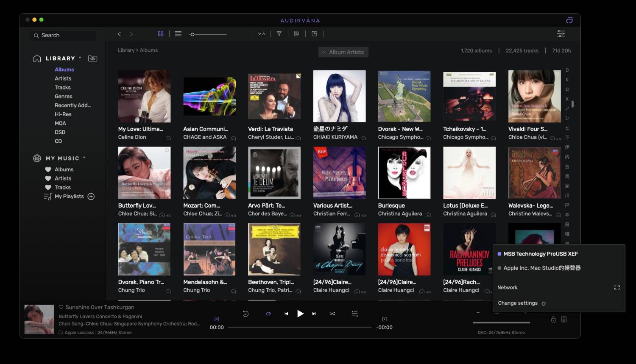The width and height of the screenshot is (636, 364).
Task: Click the speaker output device icon
Action: coord(564,320)
